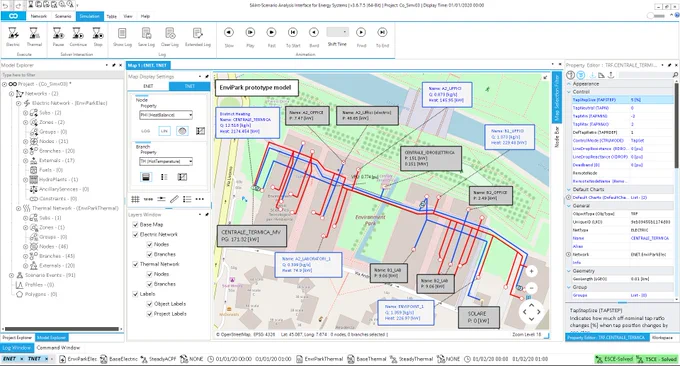Screen dimensions: 680x366
Task: Toggle Object Labels checkbox
Action: point(150,304)
